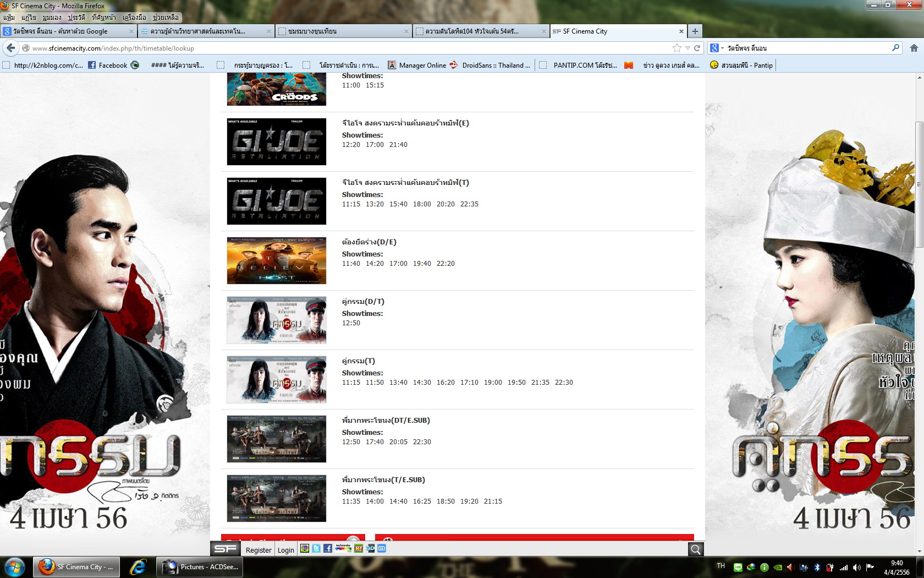The height and width of the screenshot is (578, 924).
Task: Open the Facebook icon in the SF toolbar
Action: (x=327, y=548)
